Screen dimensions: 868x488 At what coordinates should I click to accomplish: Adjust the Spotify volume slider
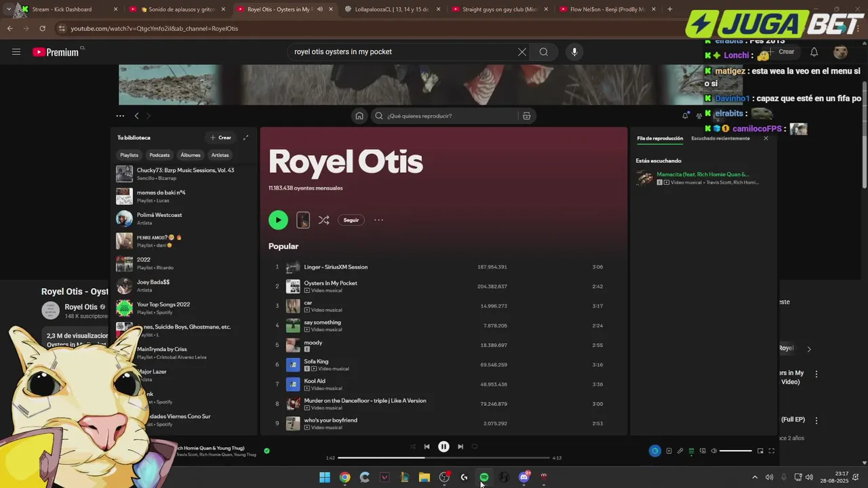click(x=736, y=451)
